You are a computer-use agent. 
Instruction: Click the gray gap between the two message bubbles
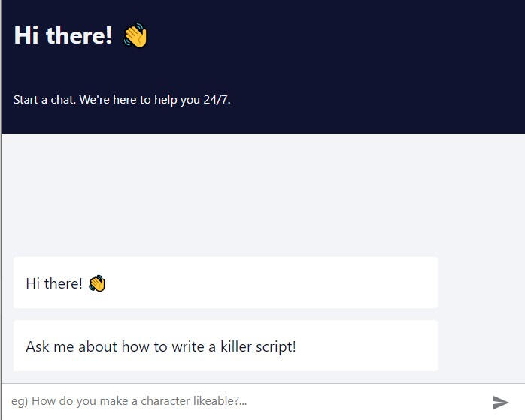coord(225,314)
